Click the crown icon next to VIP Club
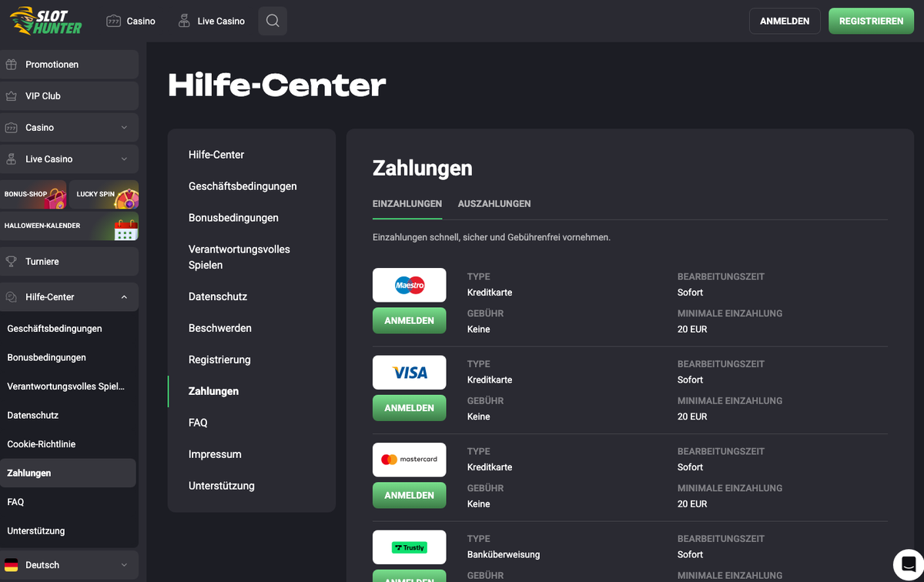924x582 pixels. (12, 96)
